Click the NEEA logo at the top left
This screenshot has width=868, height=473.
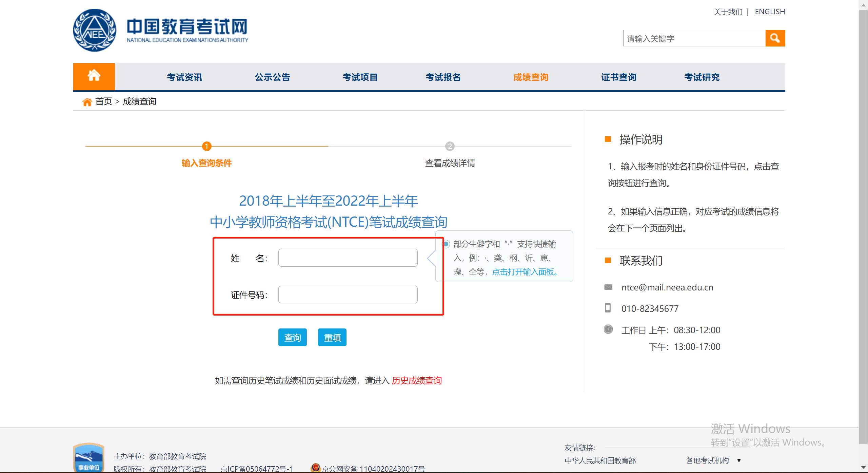(x=95, y=30)
